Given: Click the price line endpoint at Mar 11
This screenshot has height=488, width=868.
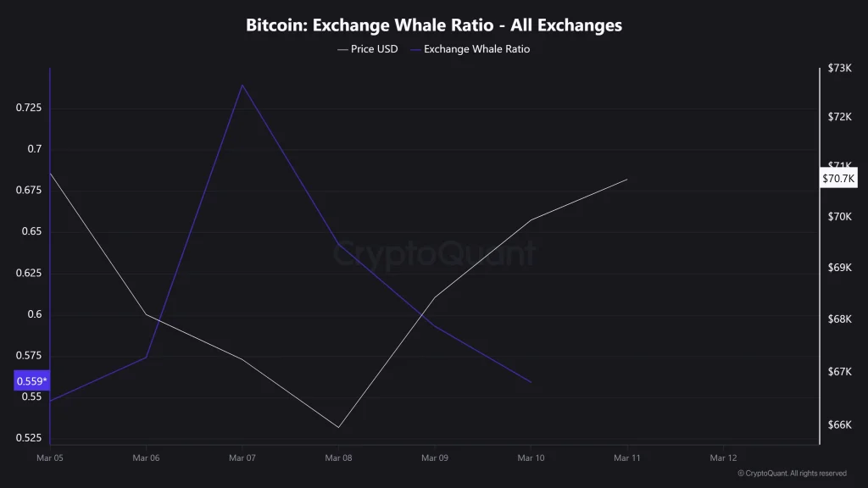Looking at the screenshot, I should pyautogui.click(x=627, y=179).
